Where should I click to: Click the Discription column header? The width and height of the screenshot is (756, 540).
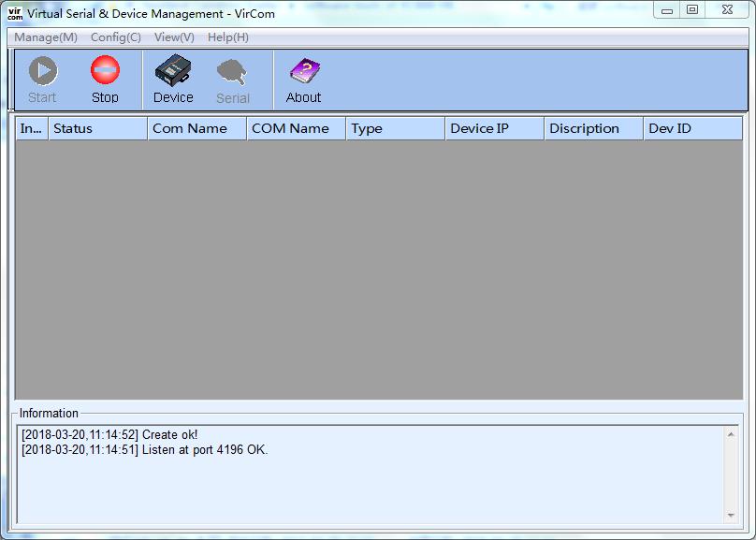593,128
